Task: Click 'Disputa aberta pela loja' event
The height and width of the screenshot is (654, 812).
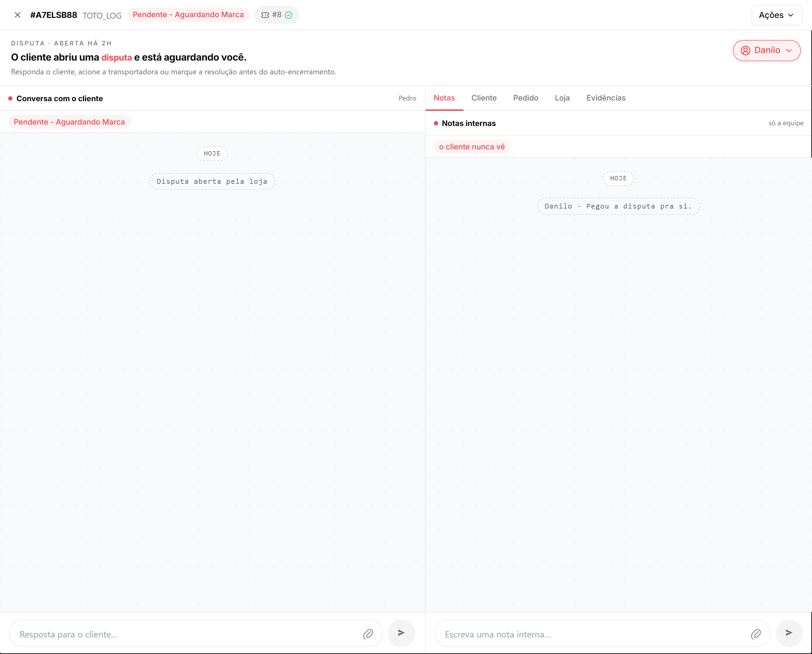Action: (212, 182)
